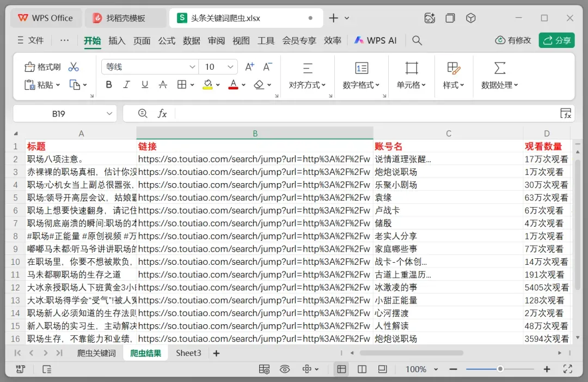Open the Data processing (数据处理) sigma icon
The height and width of the screenshot is (382, 588).
tap(499, 68)
